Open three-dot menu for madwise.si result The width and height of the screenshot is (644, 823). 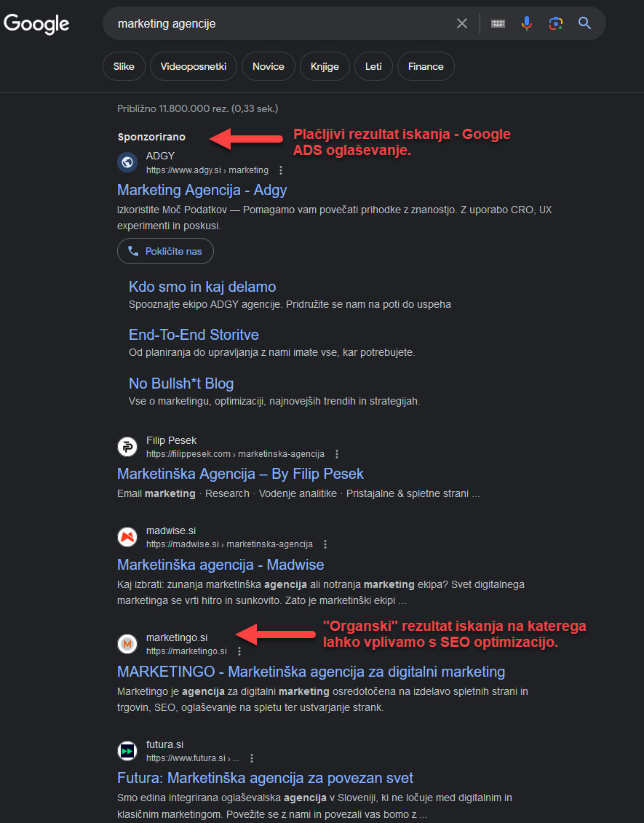click(325, 544)
